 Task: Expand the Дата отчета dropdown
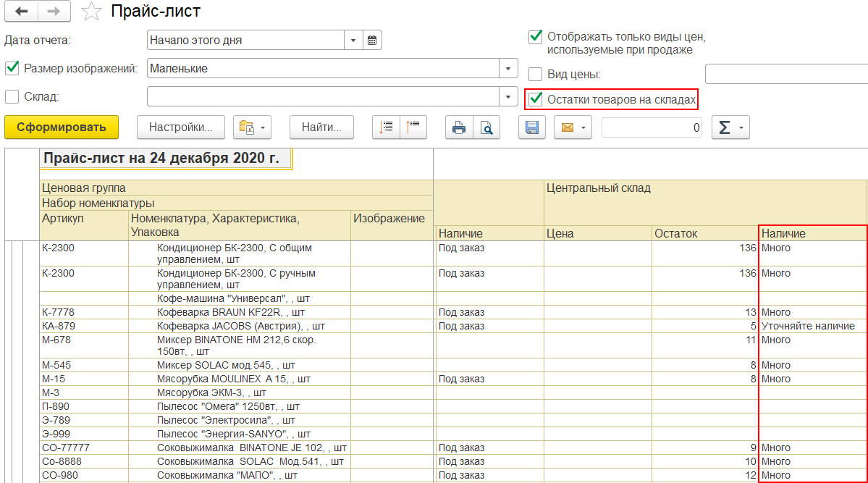(353, 41)
